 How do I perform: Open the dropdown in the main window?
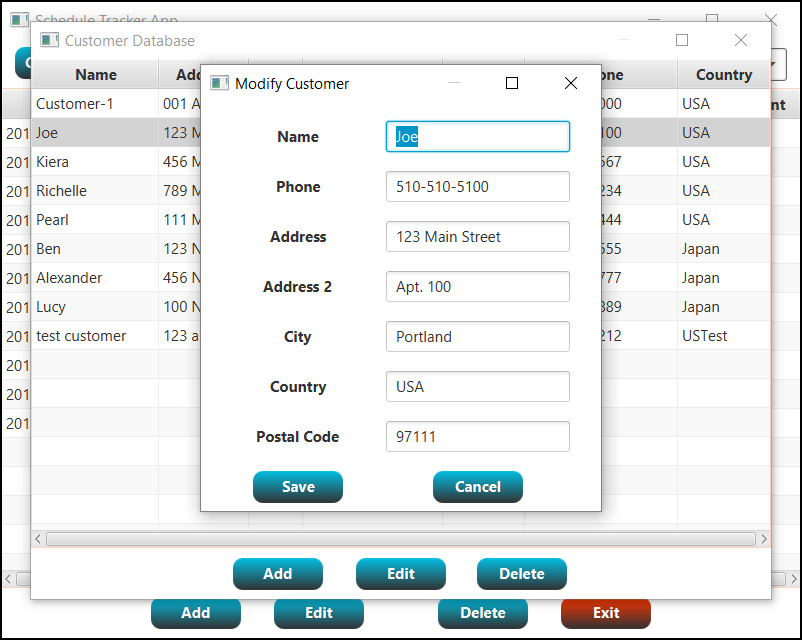pos(778,64)
